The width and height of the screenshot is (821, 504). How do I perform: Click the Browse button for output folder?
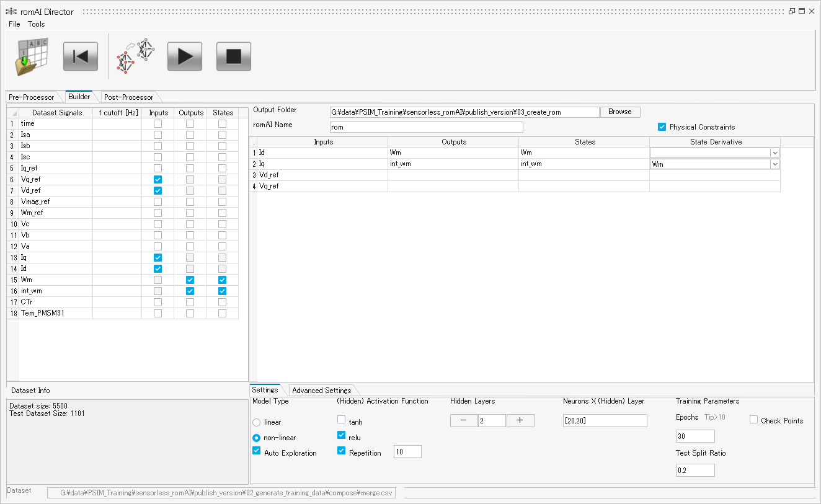click(x=619, y=112)
